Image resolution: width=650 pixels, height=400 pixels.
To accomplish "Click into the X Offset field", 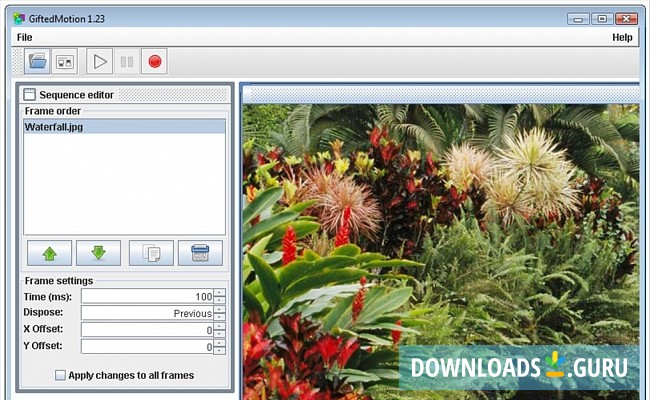I will pyautogui.click(x=147, y=330).
